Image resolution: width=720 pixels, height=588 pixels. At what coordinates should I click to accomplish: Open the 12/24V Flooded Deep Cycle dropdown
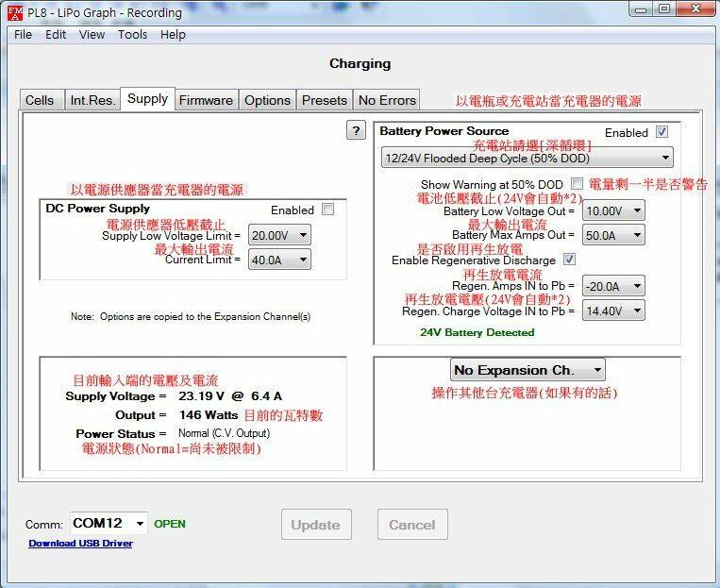pyautogui.click(x=527, y=158)
